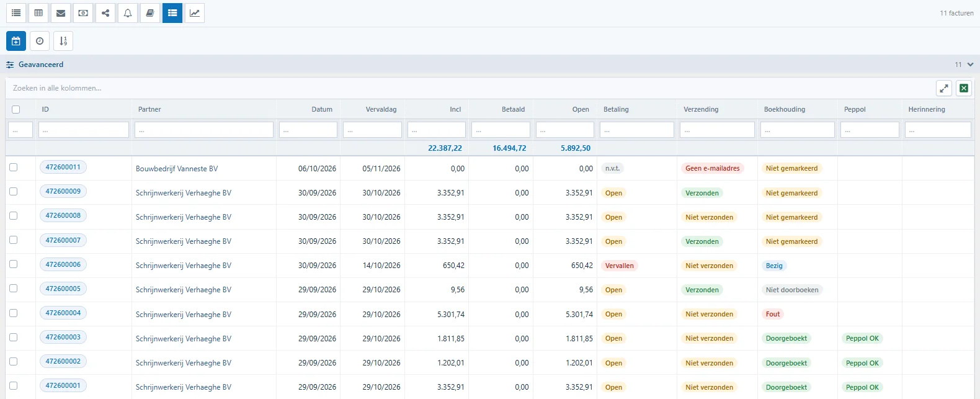
Task: Sort by the Datum column header
Action: pyautogui.click(x=322, y=109)
